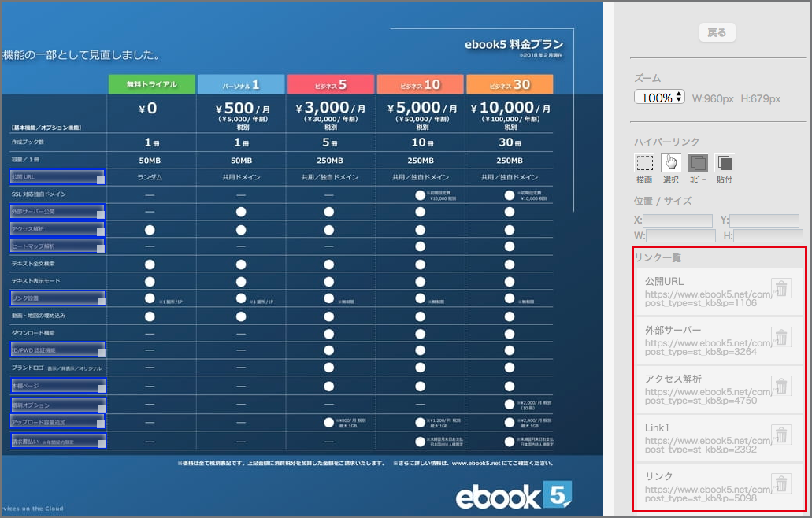The height and width of the screenshot is (518, 812).
Task: Click the ハイパーリンク section label
Action: (666, 142)
